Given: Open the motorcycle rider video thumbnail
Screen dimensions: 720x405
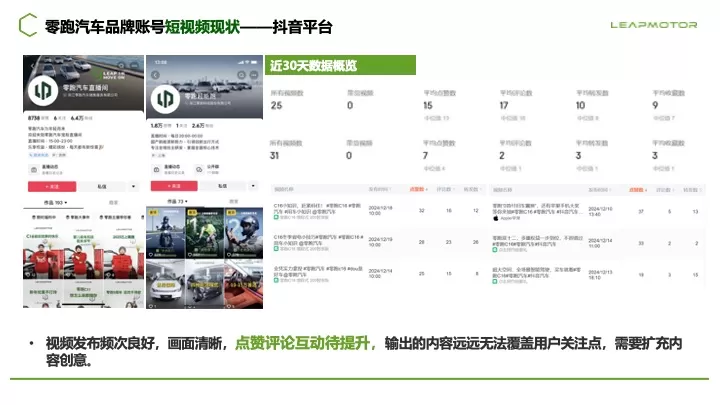Looking at the screenshot, I should coord(165,233).
